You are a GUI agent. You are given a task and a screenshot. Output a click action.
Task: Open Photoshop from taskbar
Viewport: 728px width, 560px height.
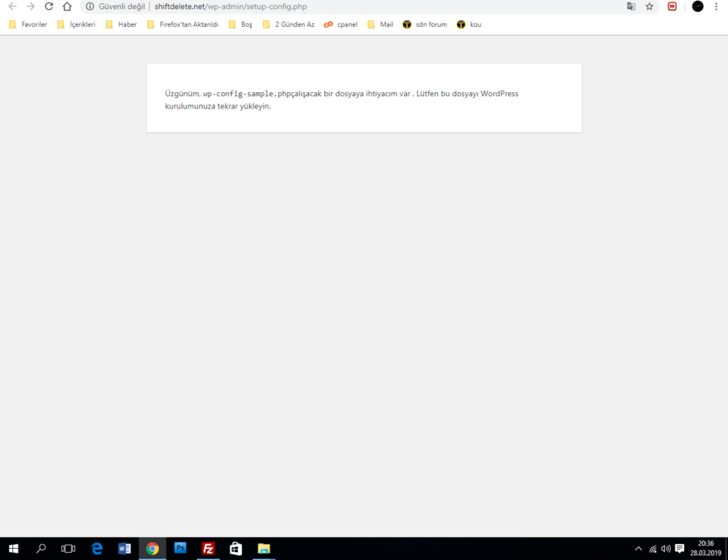click(x=180, y=549)
